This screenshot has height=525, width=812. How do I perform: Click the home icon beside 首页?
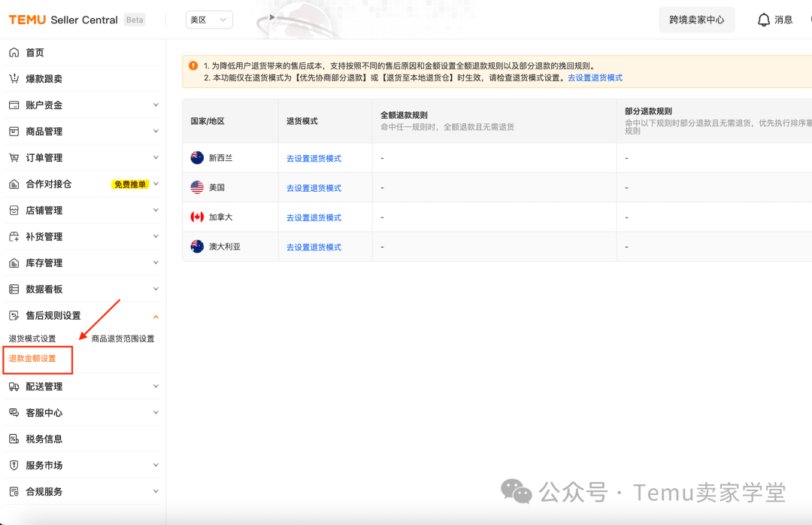coord(14,53)
